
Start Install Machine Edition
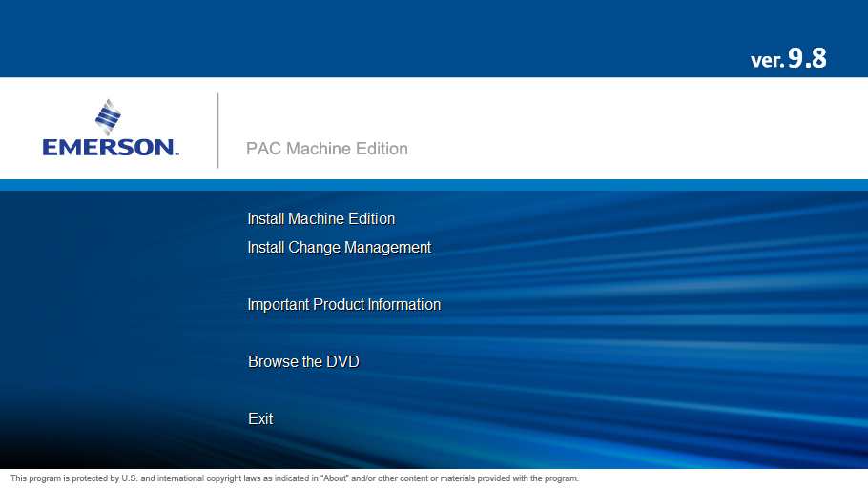point(321,219)
